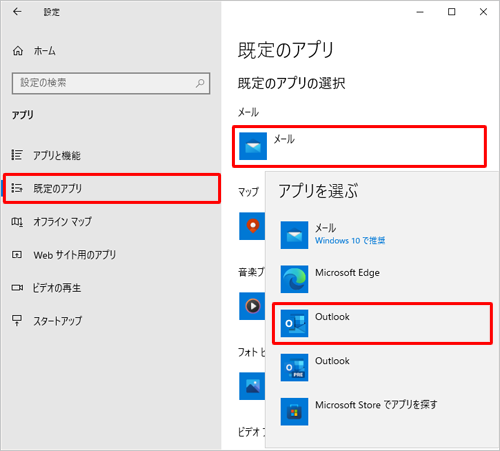This screenshot has height=451, width=500.
Task: Minimize the Settings window
Action: coord(420,12)
